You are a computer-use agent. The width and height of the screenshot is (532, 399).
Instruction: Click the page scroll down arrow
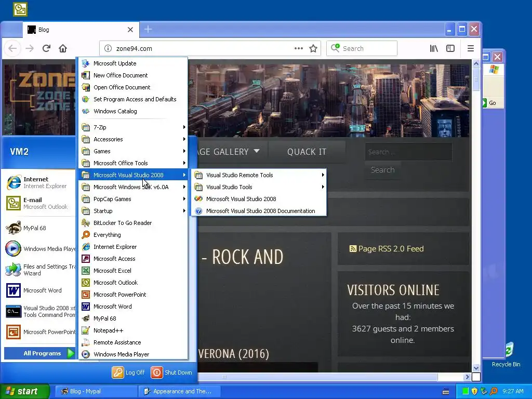pos(476,368)
